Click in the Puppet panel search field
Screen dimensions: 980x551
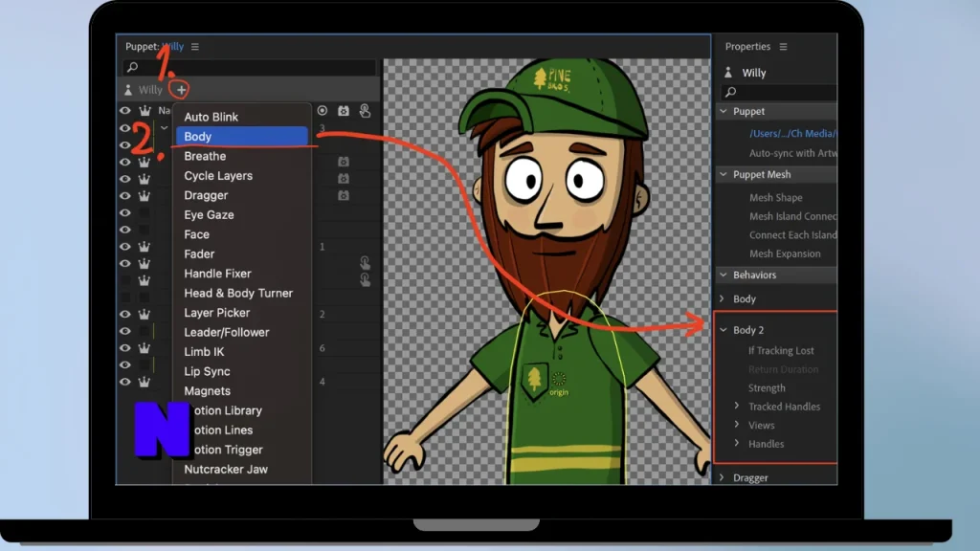point(250,67)
